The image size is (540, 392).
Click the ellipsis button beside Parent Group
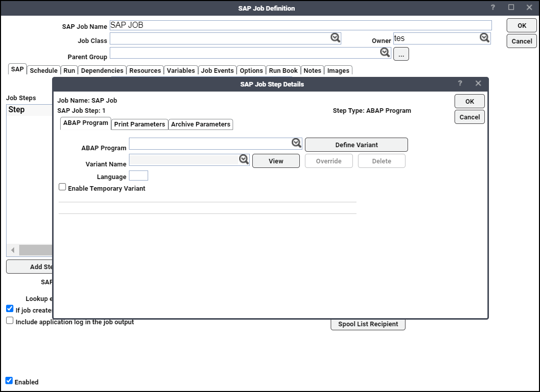click(401, 54)
